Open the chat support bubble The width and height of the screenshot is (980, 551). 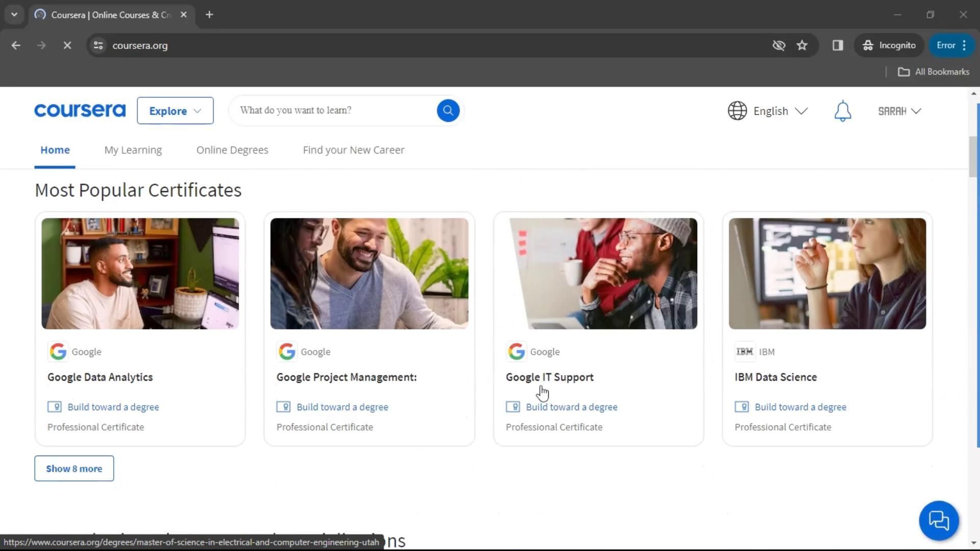938,520
